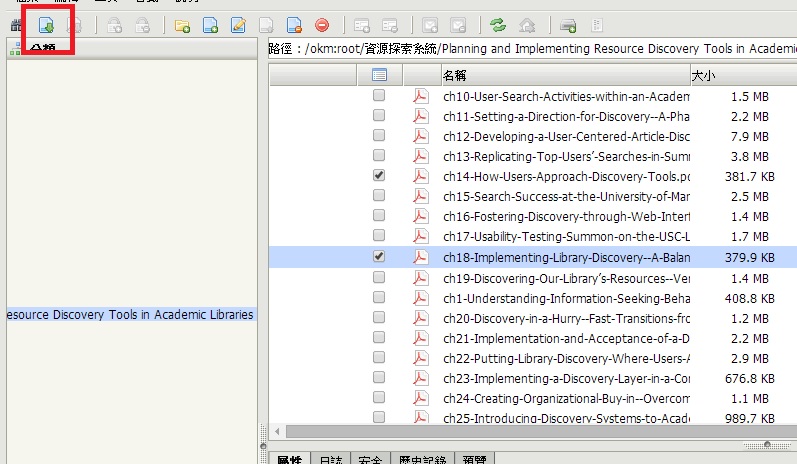
Task: Tick the checkbox for ch11-Setting-a-Direction
Action: [x=379, y=115]
